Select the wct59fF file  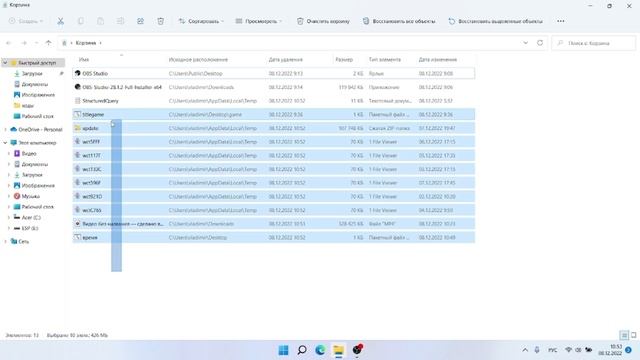coord(273,183)
